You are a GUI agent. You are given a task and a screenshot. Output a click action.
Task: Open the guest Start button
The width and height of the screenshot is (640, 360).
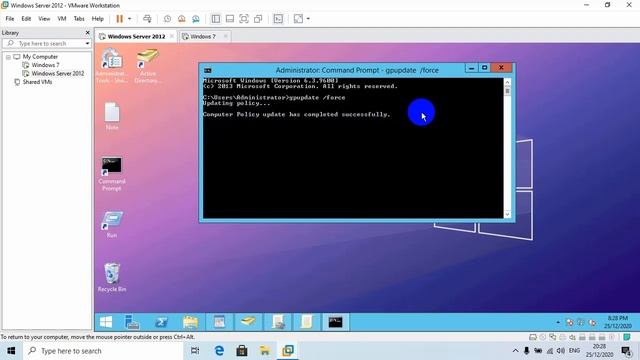tap(106, 322)
